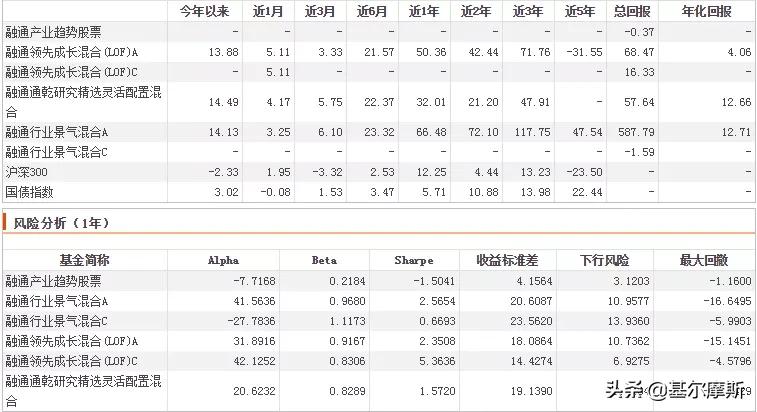Click the 5.3636 Sharpe value

[x=437, y=361]
